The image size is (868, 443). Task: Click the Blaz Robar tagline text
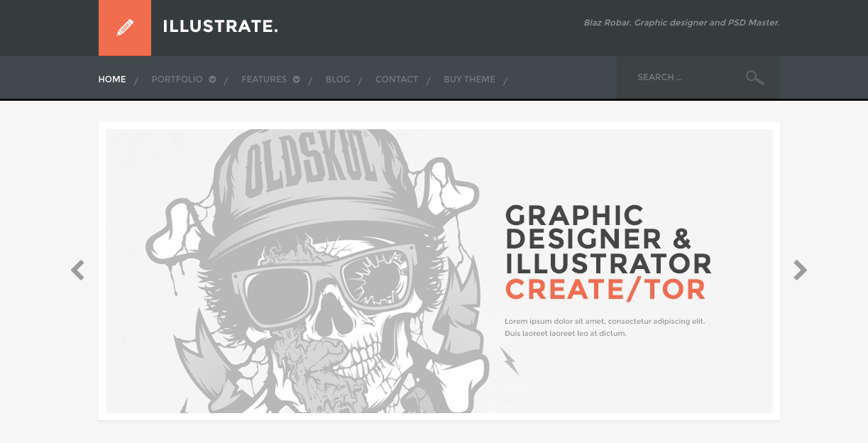point(681,23)
